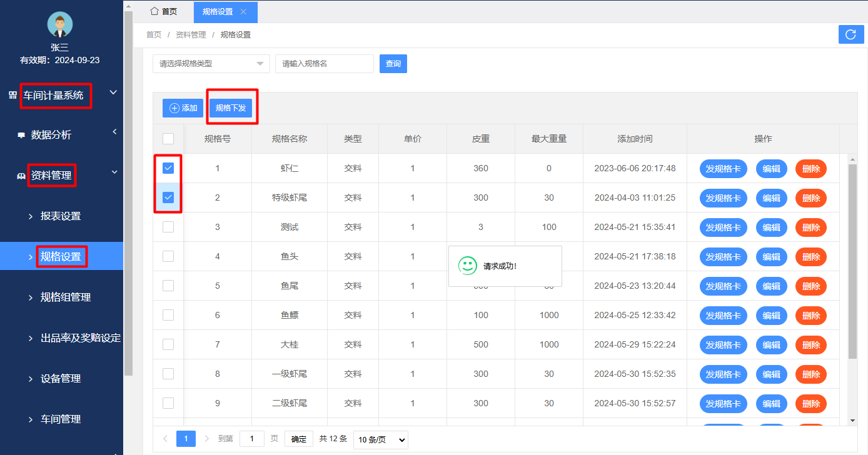This screenshot has height=455, width=868.
Task: Collapse the 资料管理 menu chevron
Action: click(114, 172)
